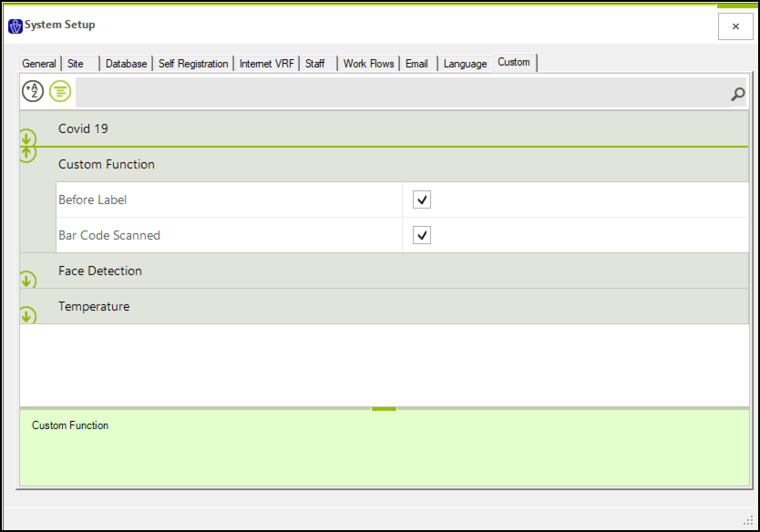Open the Work Flows tab
Screen dimensions: 760x532
click(x=368, y=64)
